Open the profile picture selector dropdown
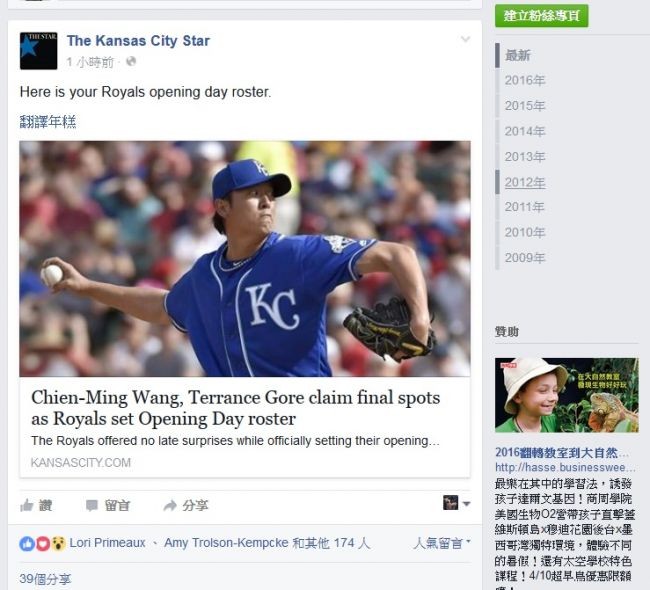 tap(456, 503)
